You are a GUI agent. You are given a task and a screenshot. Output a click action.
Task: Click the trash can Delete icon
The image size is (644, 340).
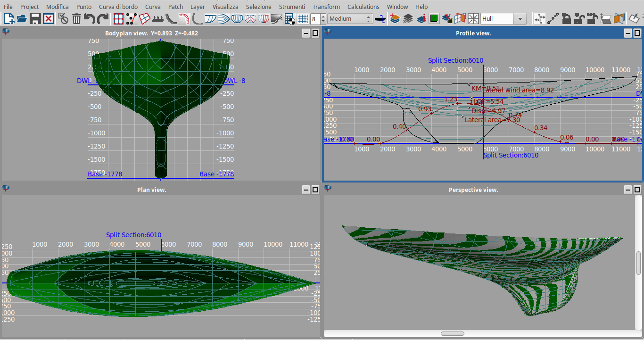(76, 19)
